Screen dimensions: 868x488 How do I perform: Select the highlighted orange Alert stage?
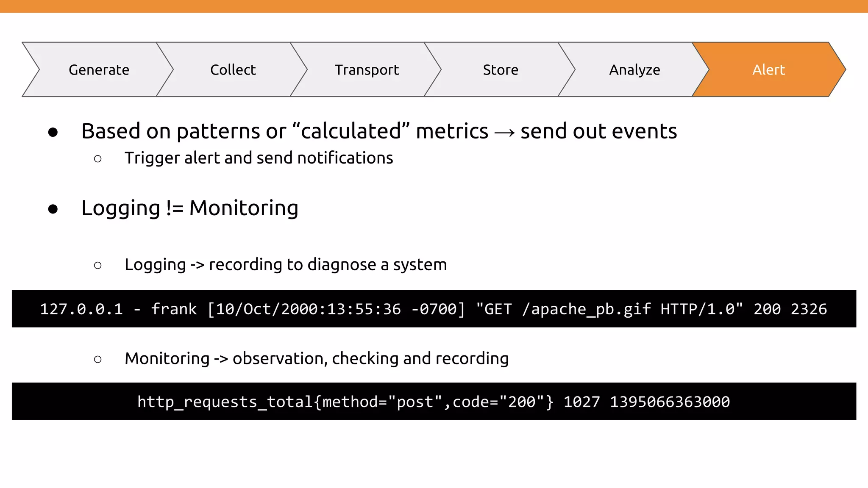769,69
